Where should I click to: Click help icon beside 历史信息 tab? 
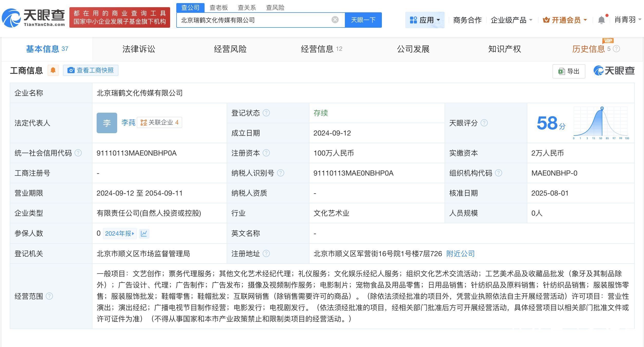pyautogui.click(x=616, y=49)
